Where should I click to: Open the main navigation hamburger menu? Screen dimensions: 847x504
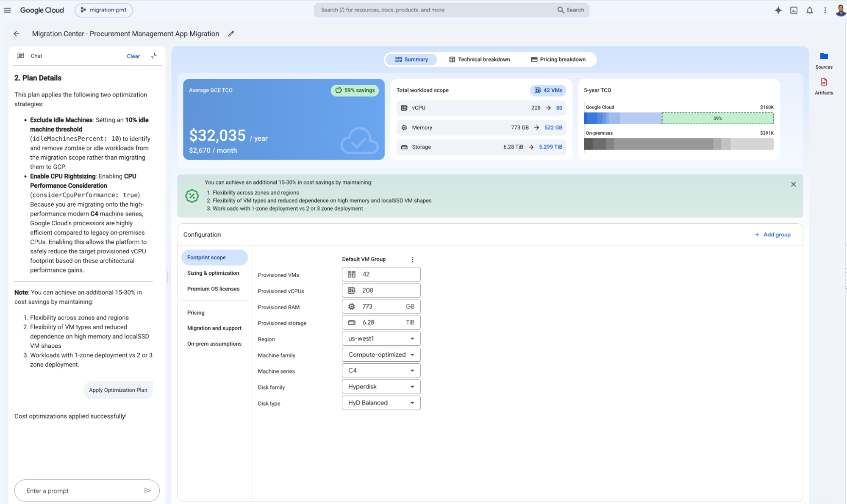(x=7, y=10)
